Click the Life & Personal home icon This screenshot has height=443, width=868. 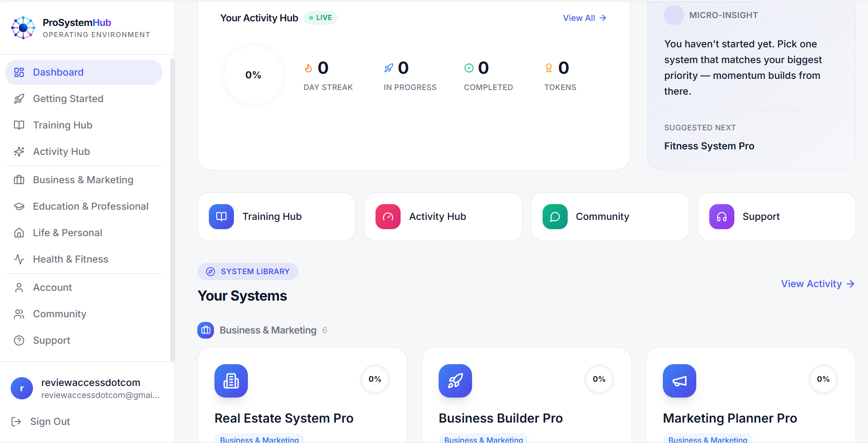click(x=19, y=233)
